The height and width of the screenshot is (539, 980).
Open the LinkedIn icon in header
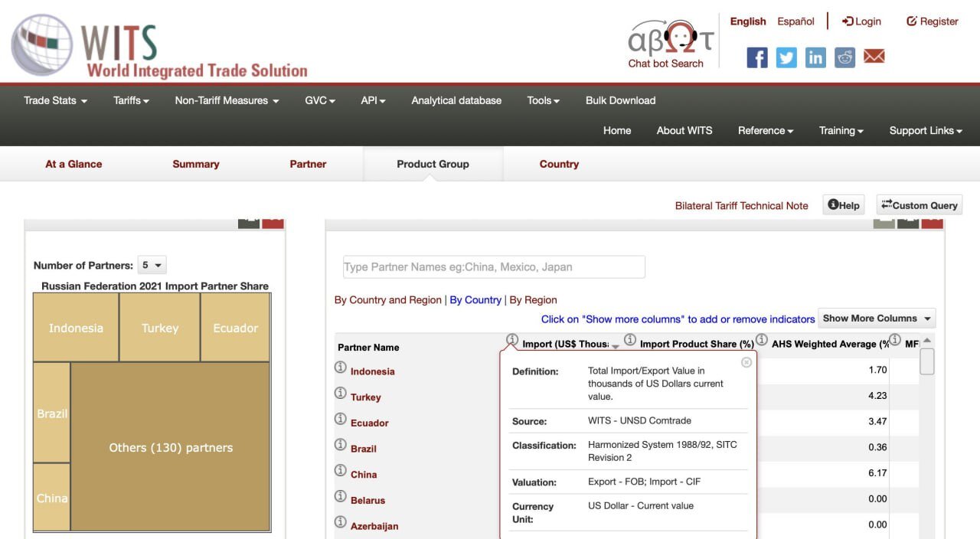[x=815, y=57]
